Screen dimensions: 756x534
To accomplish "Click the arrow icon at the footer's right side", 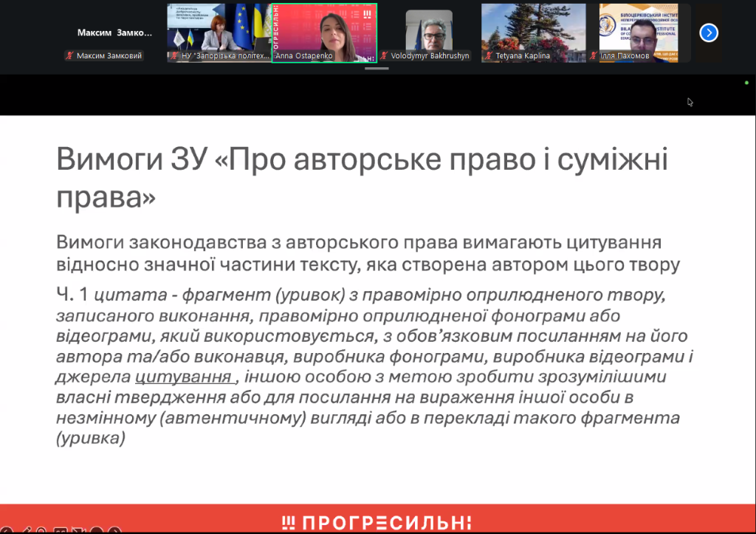I will point(115,529).
